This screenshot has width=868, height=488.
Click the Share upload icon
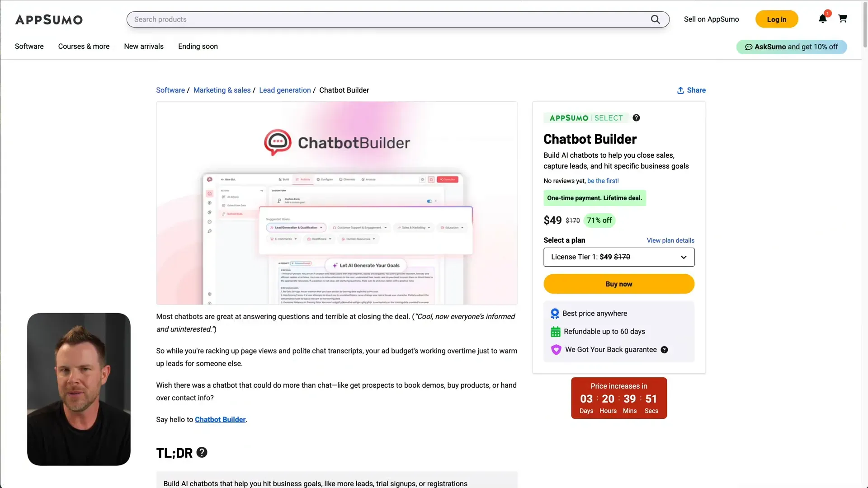coord(680,90)
